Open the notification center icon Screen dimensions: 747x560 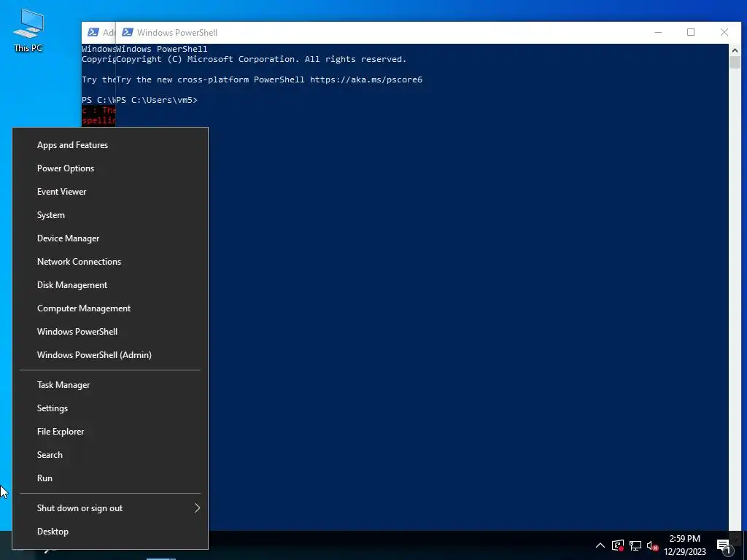pos(724,545)
